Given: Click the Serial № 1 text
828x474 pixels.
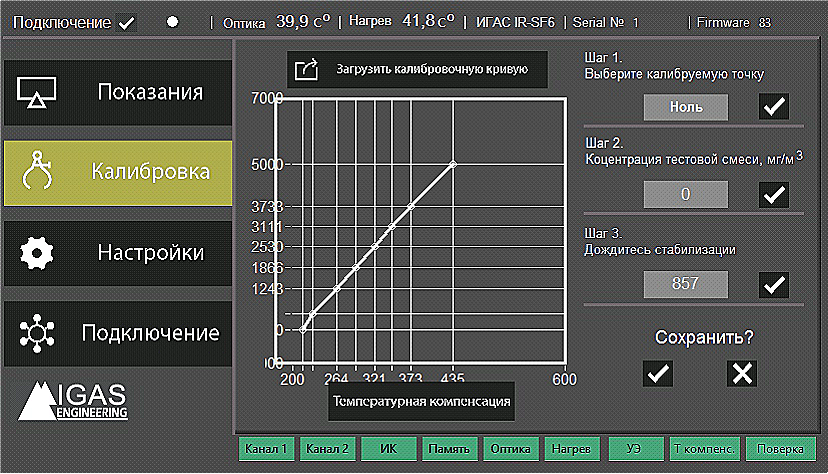Looking at the screenshot, I should click(606, 23).
